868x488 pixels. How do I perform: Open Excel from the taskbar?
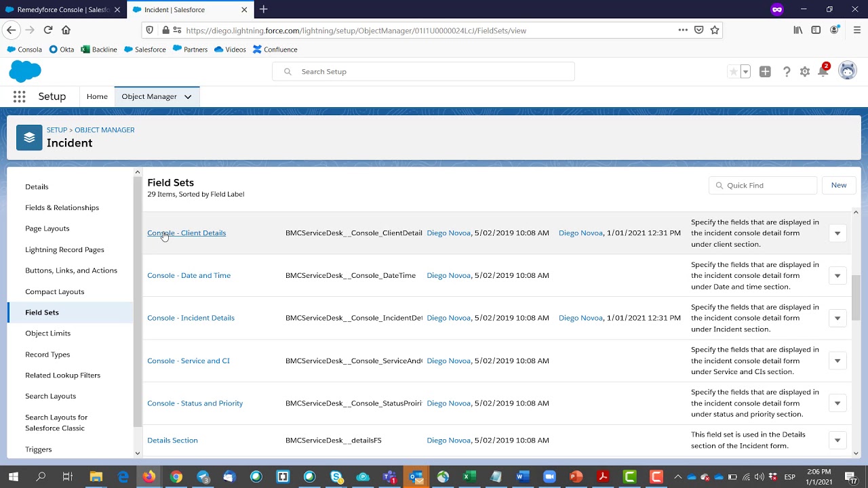coord(469,477)
